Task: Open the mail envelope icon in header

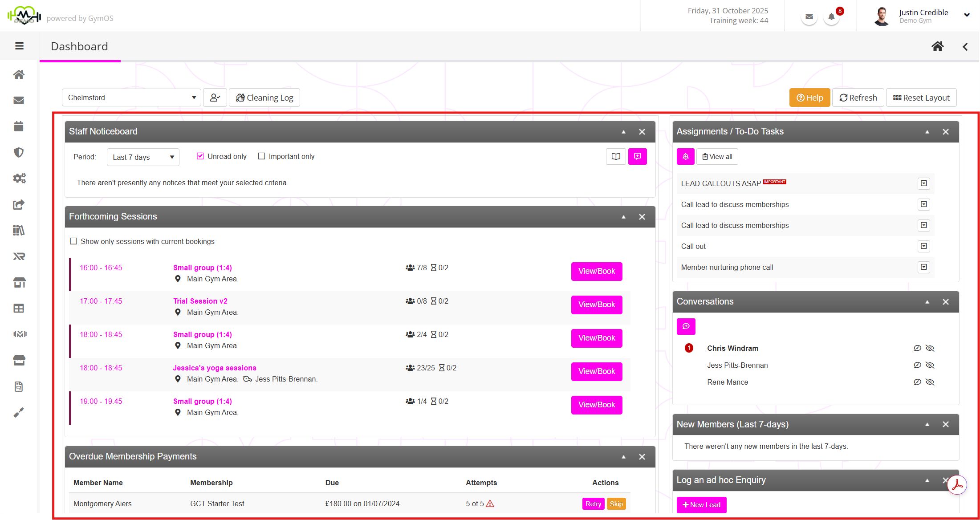Action: [x=809, y=17]
